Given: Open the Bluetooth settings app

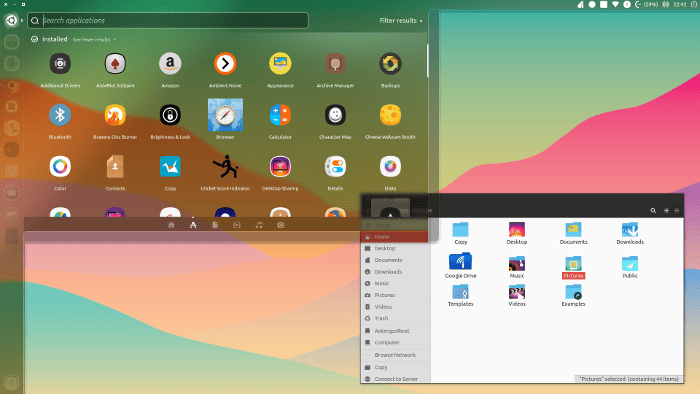Looking at the screenshot, I should coord(60,115).
